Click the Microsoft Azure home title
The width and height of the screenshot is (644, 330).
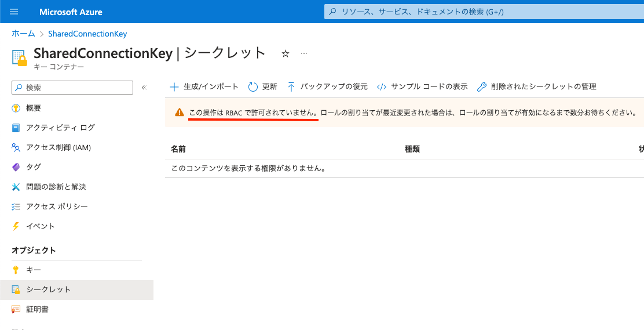coord(71,12)
